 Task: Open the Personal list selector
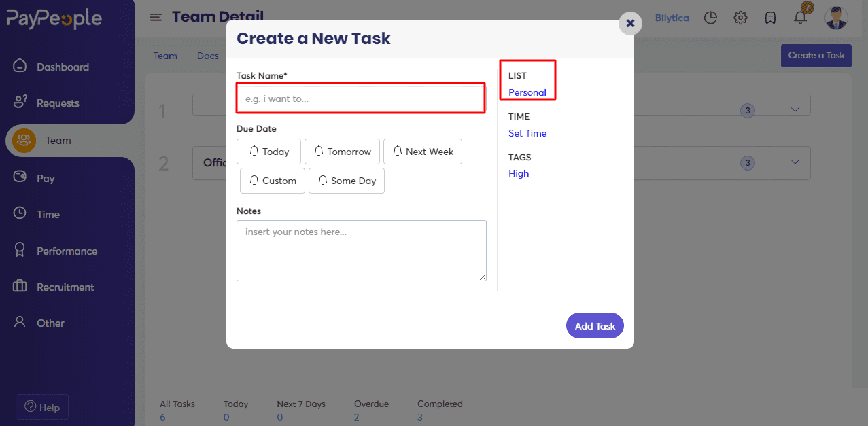[527, 92]
